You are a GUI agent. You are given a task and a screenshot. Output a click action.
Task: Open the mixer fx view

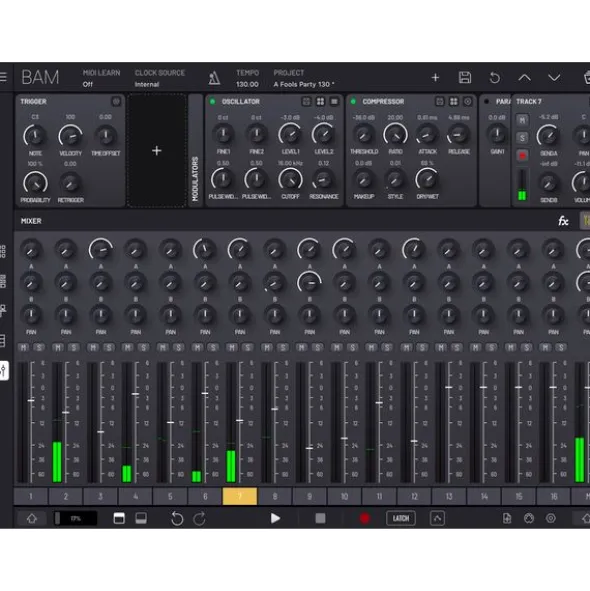(x=563, y=221)
